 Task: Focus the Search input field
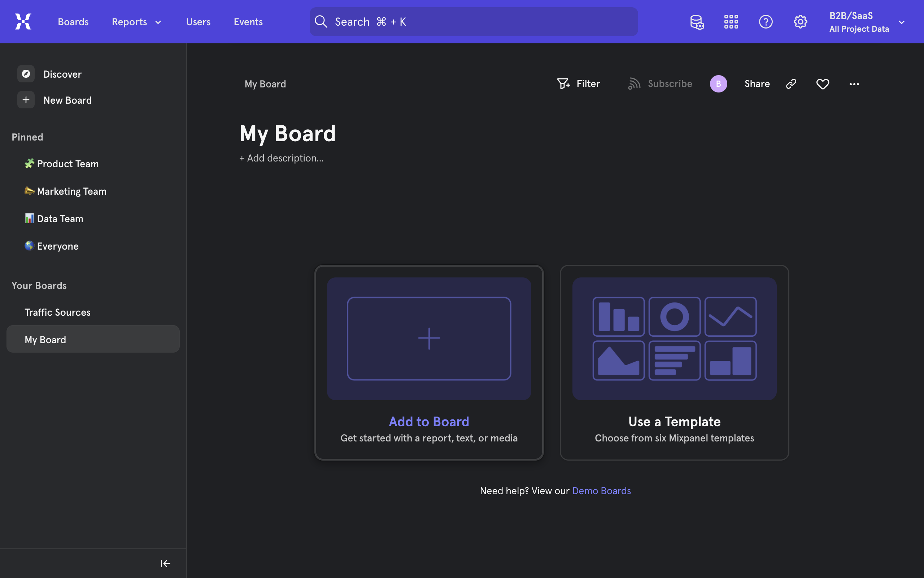474,22
